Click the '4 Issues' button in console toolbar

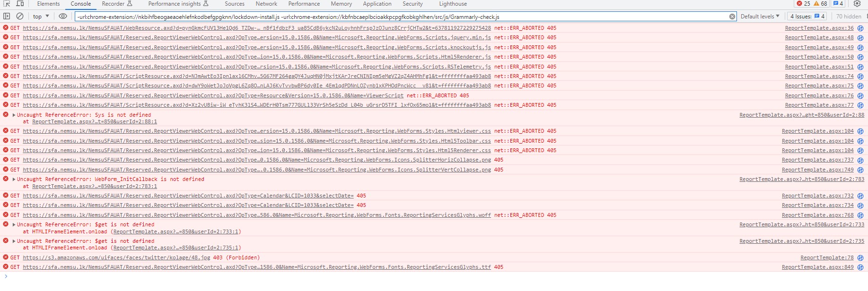pos(807,16)
